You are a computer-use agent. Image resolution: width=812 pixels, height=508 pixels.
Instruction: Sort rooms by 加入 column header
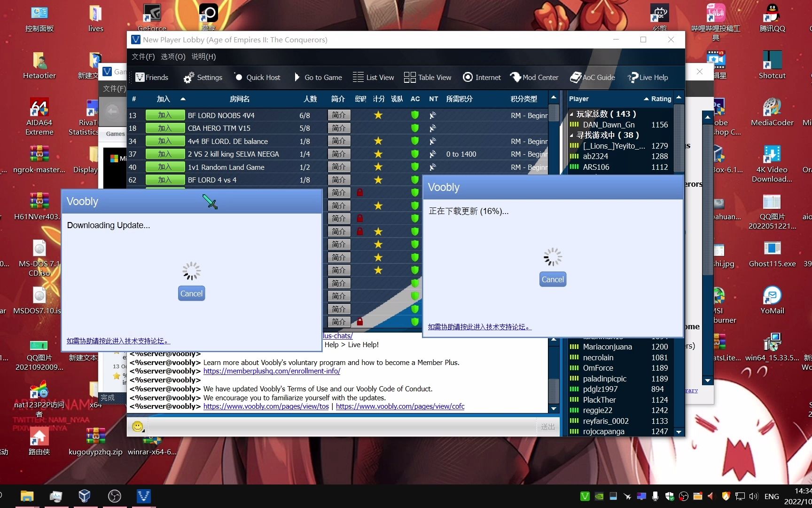164,99
